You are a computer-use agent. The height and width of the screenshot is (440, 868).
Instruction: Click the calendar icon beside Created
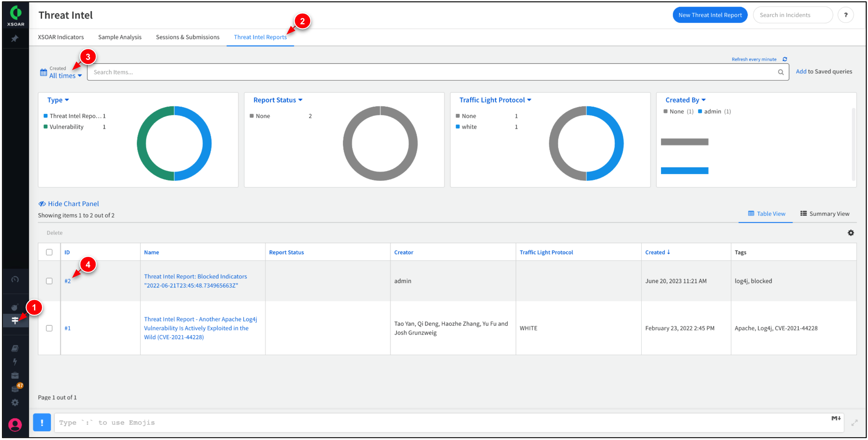pos(44,72)
